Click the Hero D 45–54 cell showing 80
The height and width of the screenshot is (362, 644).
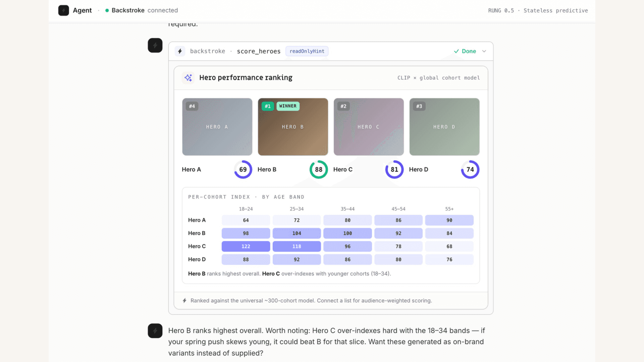(398, 259)
